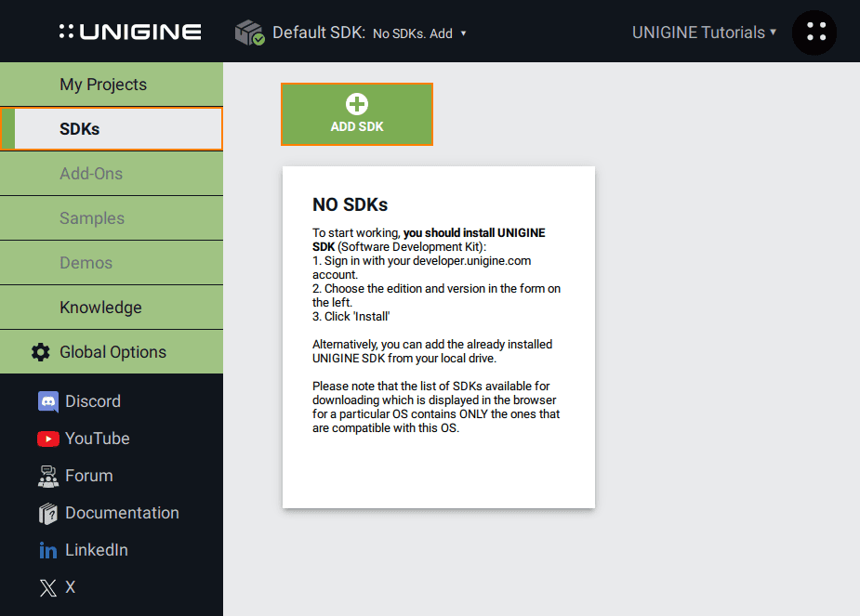Image resolution: width=860 pixels, height=616 pixels.
Task: Open the YouTube channel icon
Action: pyautogui.click(x=48, y=439)
